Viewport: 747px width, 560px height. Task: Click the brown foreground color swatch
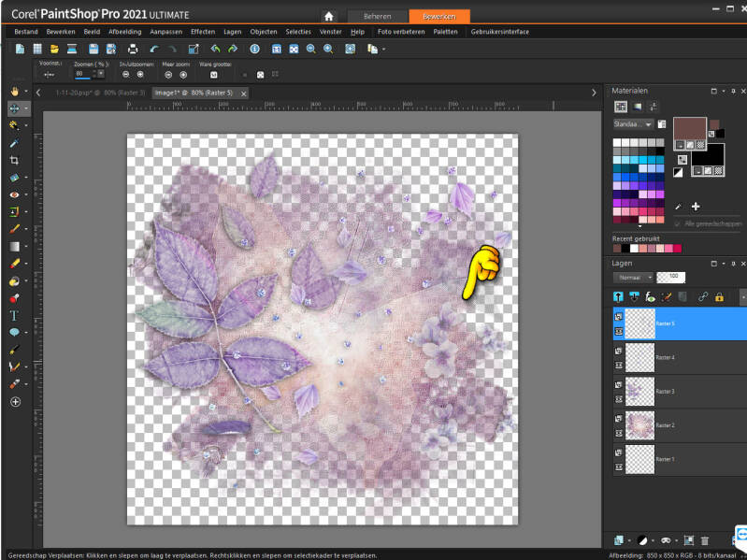pyautogui.click(x=689, y=128)
